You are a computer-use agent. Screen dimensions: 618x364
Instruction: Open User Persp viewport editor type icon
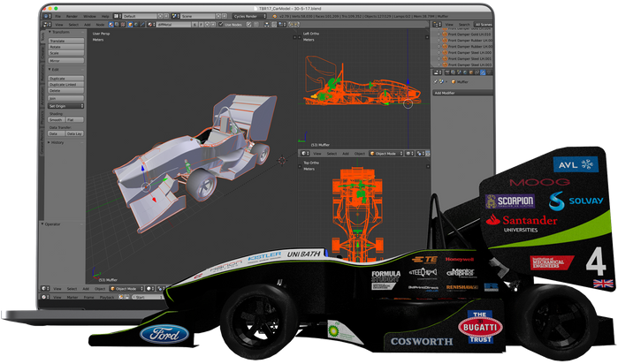click(45, 289)
